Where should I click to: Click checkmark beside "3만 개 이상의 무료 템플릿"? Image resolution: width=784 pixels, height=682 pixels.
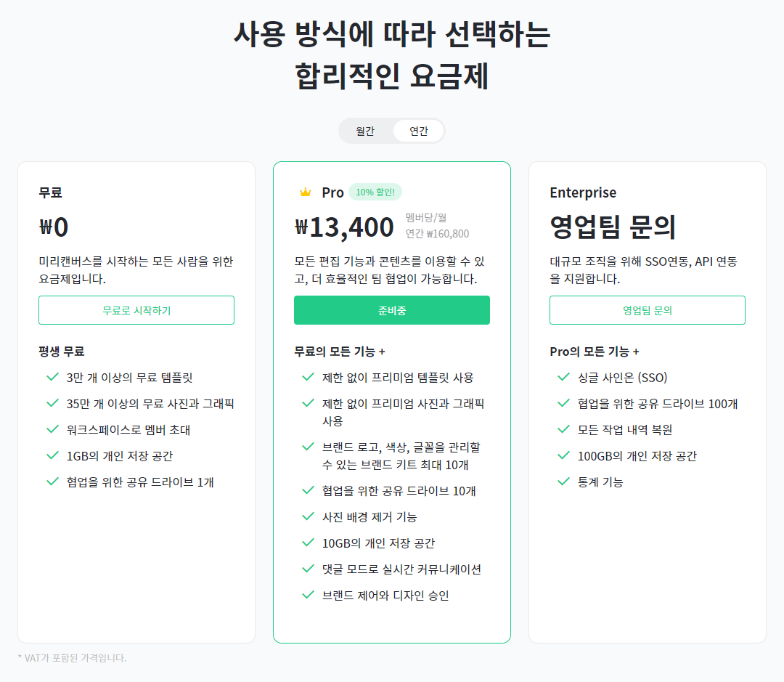tap(52, 377)
